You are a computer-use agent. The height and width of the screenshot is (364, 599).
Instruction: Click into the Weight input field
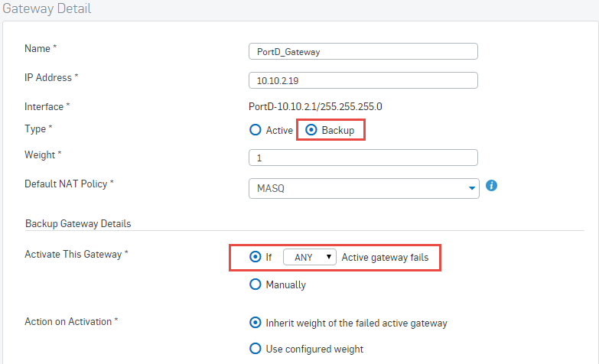click(x=363, y=158)
